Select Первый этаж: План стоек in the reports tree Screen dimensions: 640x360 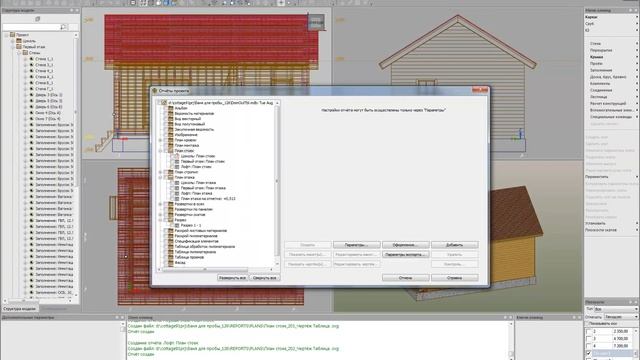203,161
